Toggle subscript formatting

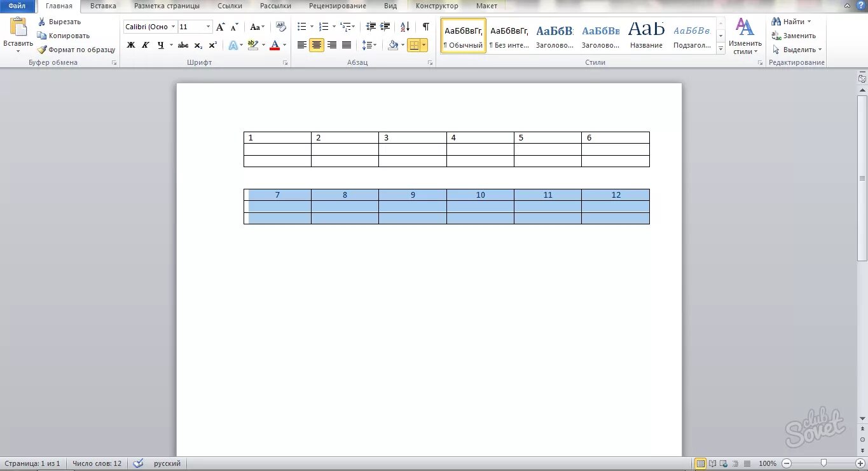pyautogui.click(x=198, y=45)
